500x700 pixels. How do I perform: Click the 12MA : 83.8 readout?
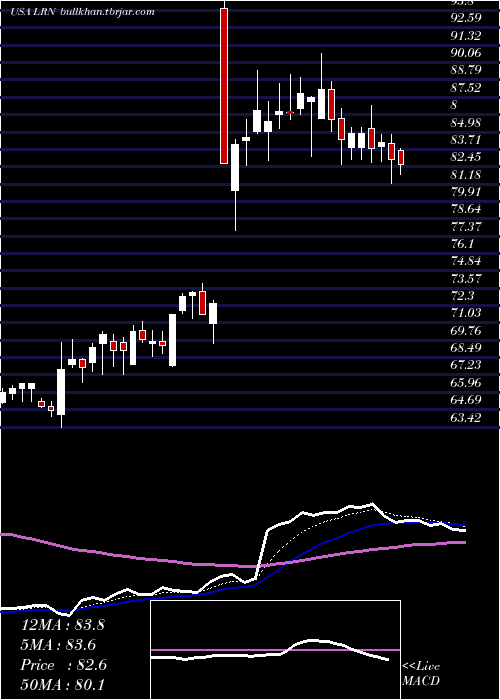point(62,625)
